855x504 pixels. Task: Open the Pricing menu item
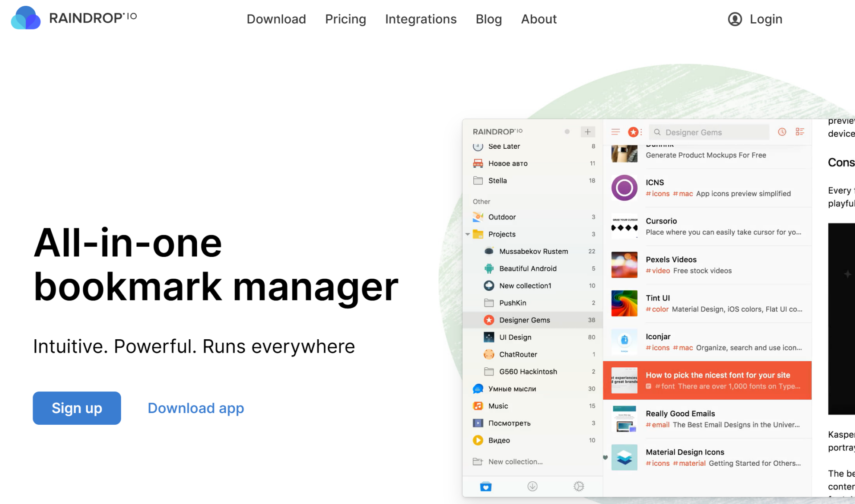pos(345,19)
